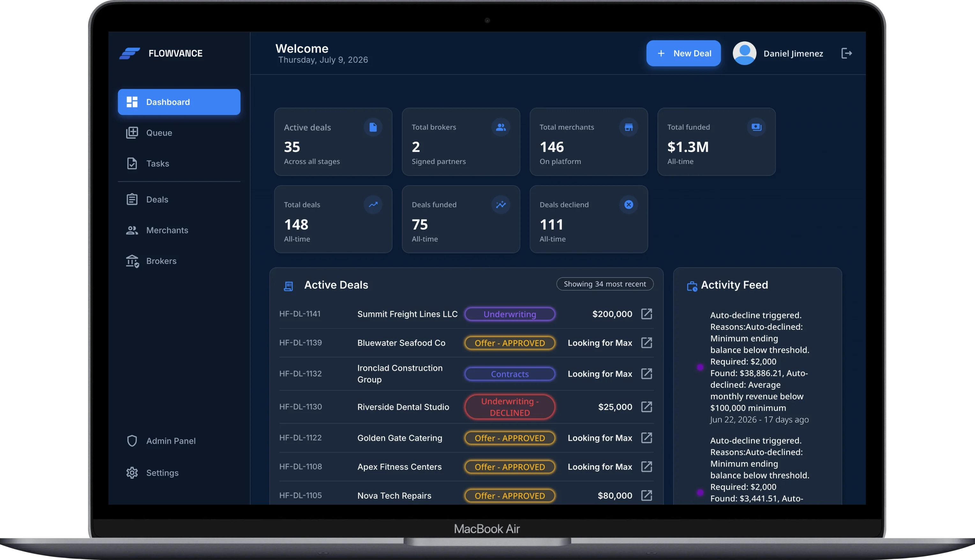Screen dimensions: 975x560
Task: Open Golden Gate Catering deal link icon
Action: (646, 438)
